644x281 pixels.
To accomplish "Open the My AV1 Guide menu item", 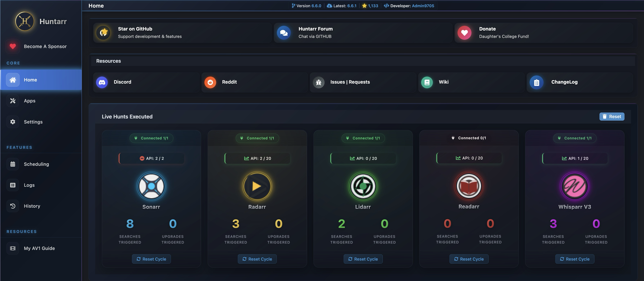I will (x=41, y=248).
